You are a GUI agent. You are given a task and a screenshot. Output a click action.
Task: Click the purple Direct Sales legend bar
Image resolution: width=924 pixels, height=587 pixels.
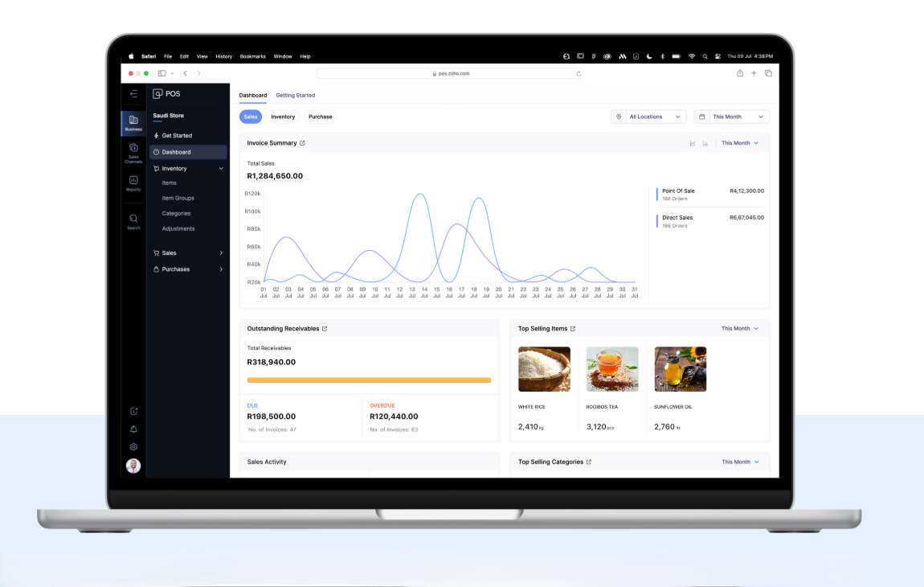(x=657, y=220)
